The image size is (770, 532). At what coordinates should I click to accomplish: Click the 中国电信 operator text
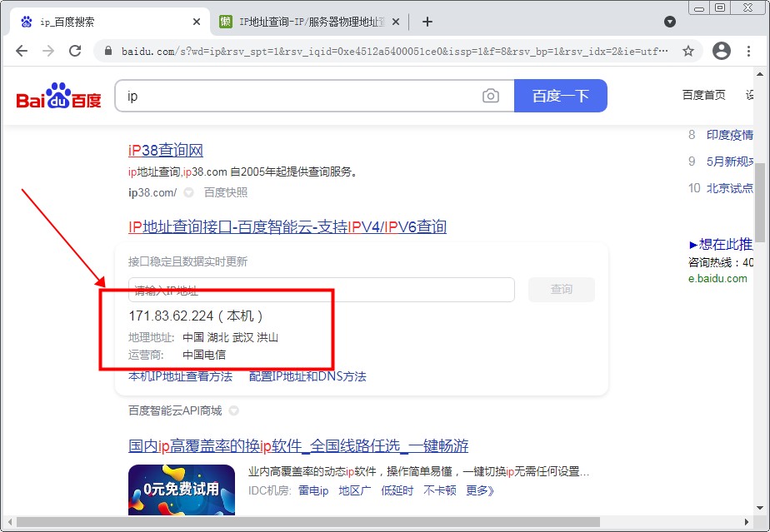pyautogui.click(x=204, y=355)
